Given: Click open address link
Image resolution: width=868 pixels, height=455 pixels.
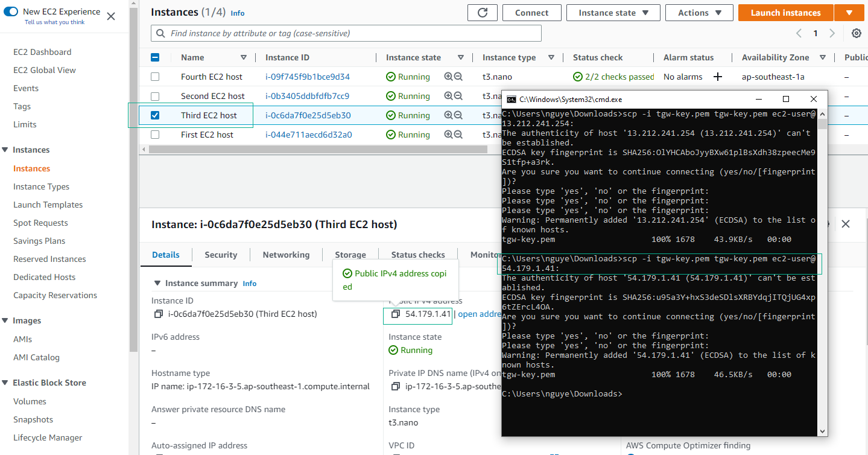Looking at the screenshot, I should pyautogui.click(x=480, y=314).
